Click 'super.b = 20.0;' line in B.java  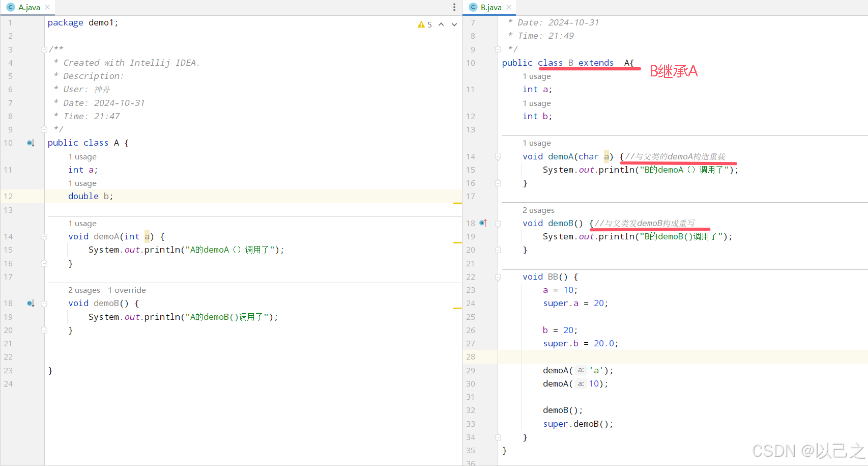coord(581,344)
